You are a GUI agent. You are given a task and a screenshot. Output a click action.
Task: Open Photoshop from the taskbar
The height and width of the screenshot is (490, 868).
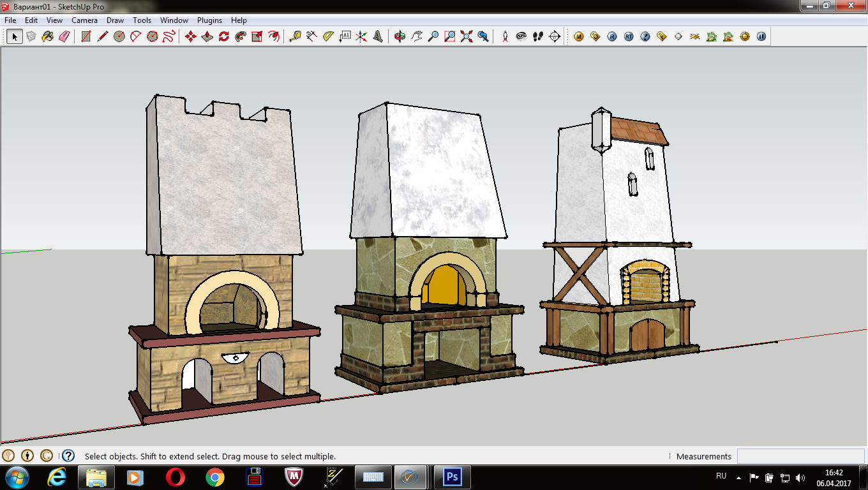click(453, 477)
